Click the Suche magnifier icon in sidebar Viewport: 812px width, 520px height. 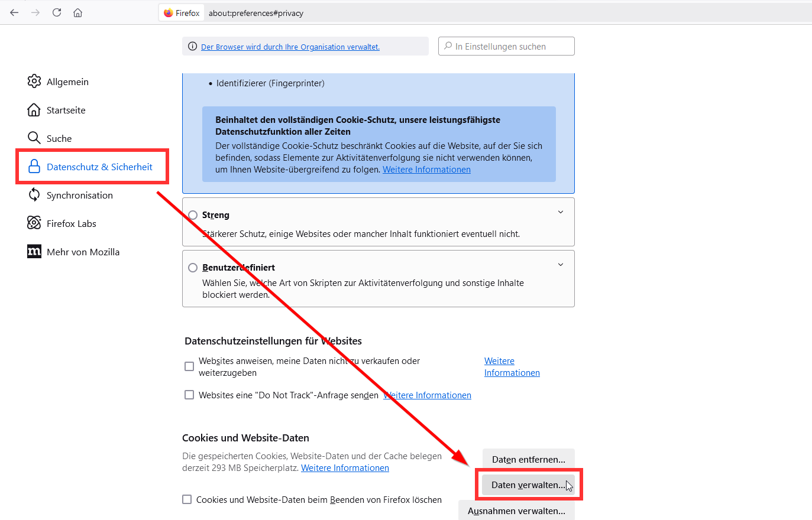[34, 138]
